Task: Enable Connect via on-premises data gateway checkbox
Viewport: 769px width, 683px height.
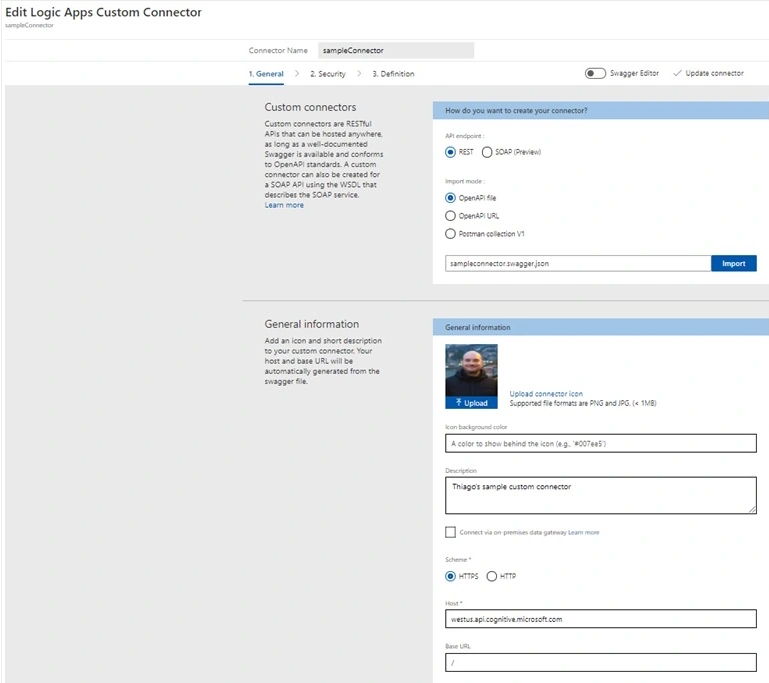Action: 450,532
